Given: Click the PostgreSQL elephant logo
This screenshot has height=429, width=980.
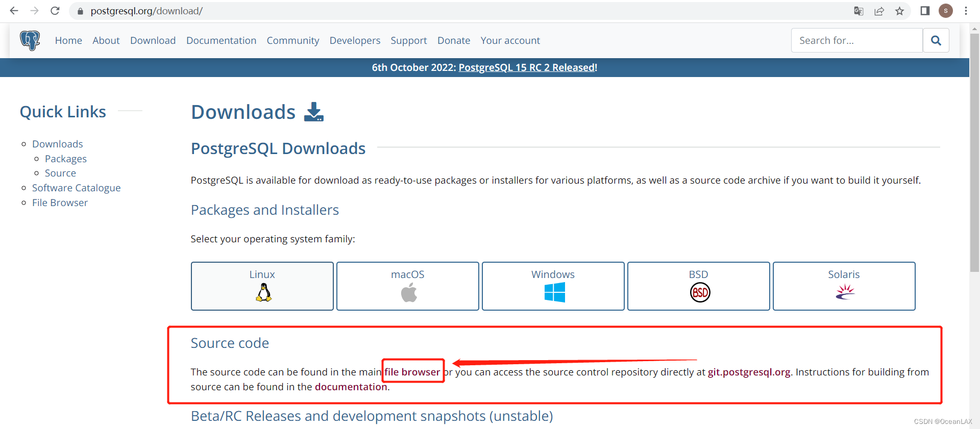Looking at the screenshot, I should pos(30,40).
